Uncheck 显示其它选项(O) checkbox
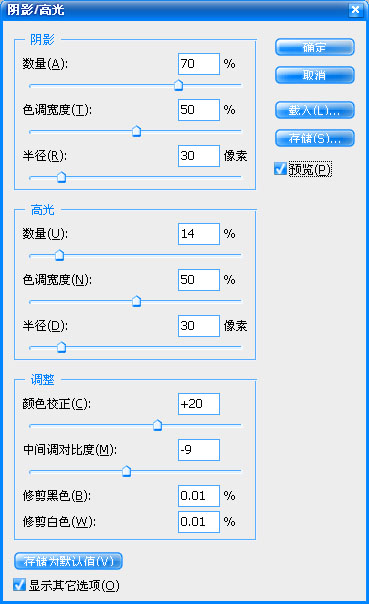 pos(19,584)
